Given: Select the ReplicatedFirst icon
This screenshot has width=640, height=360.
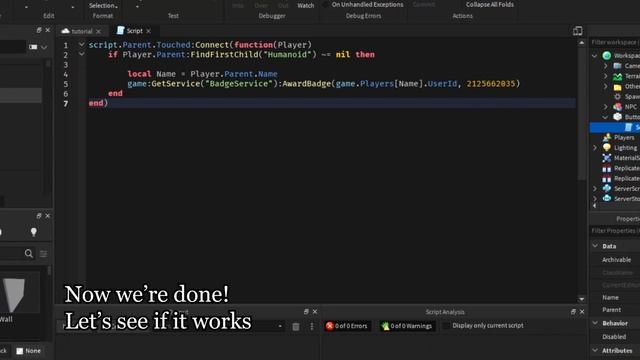Looking at the screenshot, I should point(607,168).
